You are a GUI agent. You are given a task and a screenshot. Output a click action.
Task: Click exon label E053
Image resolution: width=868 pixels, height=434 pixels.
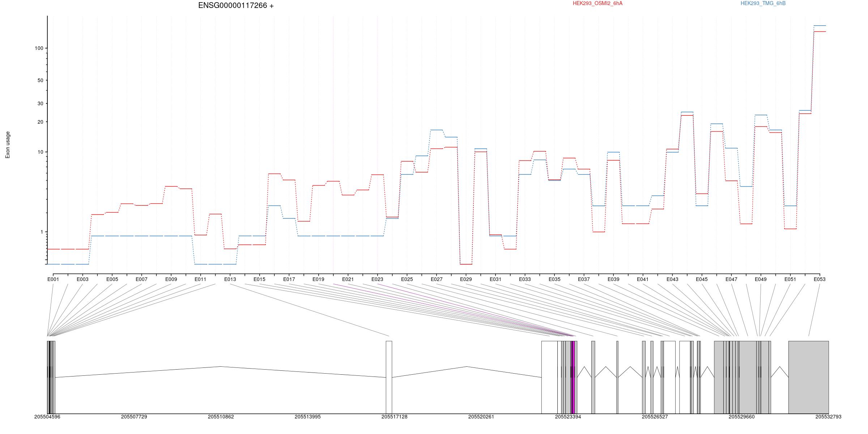[820, 279]
